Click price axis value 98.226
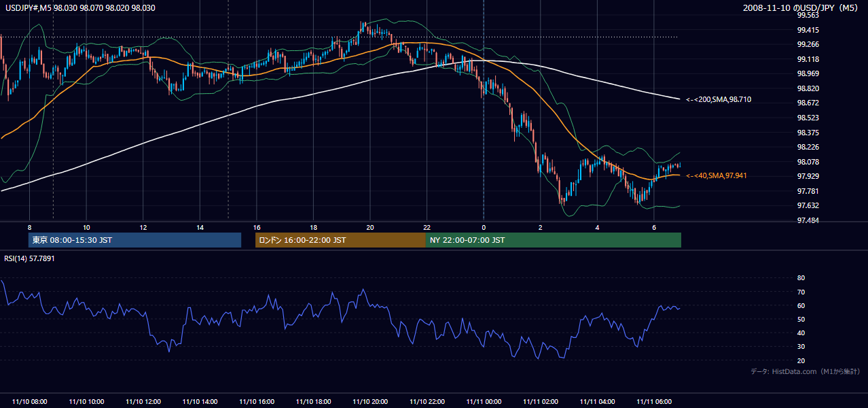The image size is (868, 408). click(808, 147)
